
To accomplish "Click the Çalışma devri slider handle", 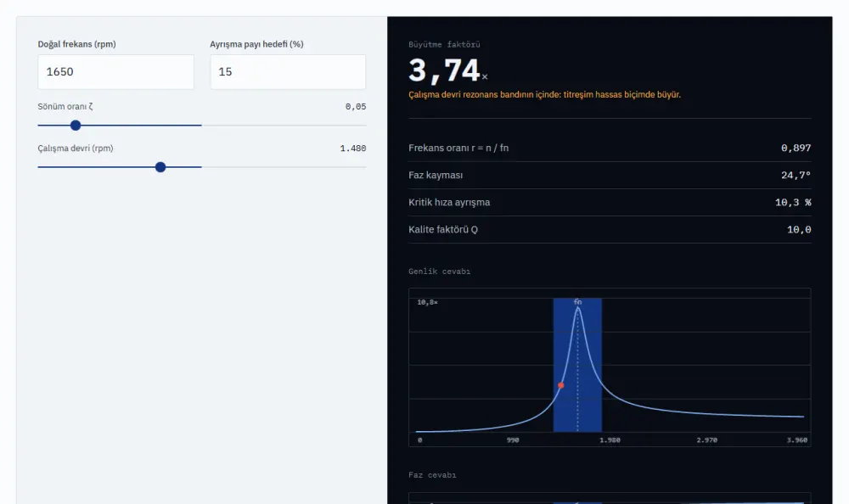I will (x=160, y=167).
